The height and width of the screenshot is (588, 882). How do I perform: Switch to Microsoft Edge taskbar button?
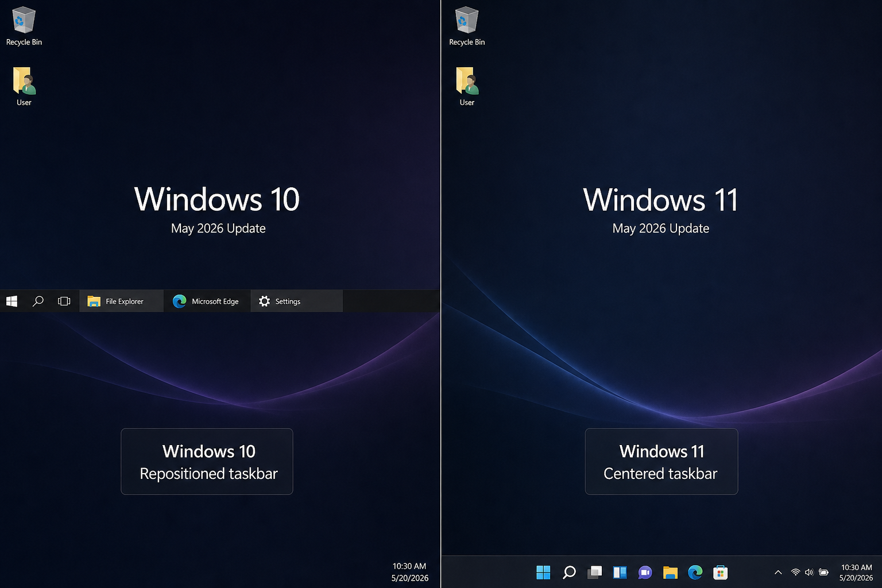tap(207, 301)
